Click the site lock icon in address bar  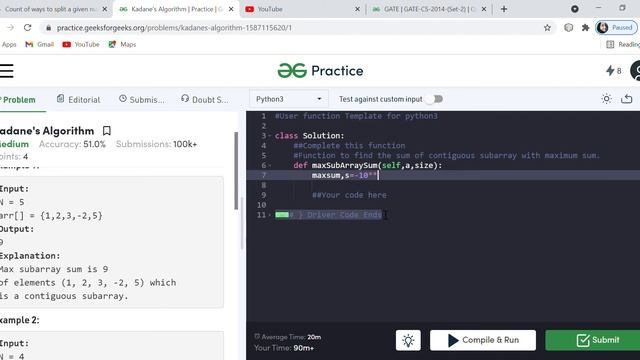(49, 28)
